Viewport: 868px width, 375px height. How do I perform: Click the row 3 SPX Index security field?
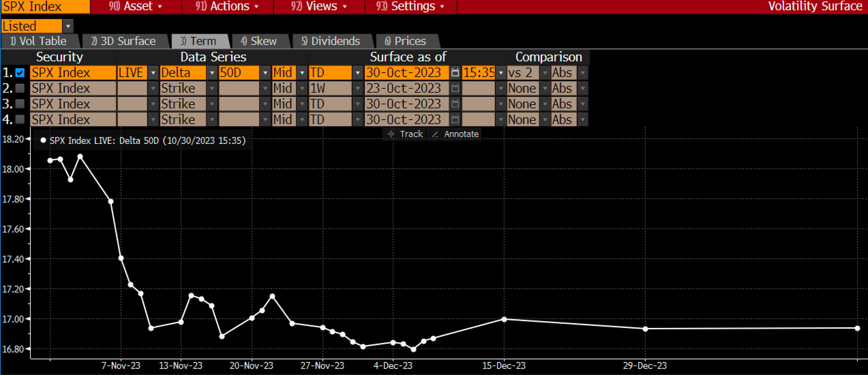pos(73,104)
